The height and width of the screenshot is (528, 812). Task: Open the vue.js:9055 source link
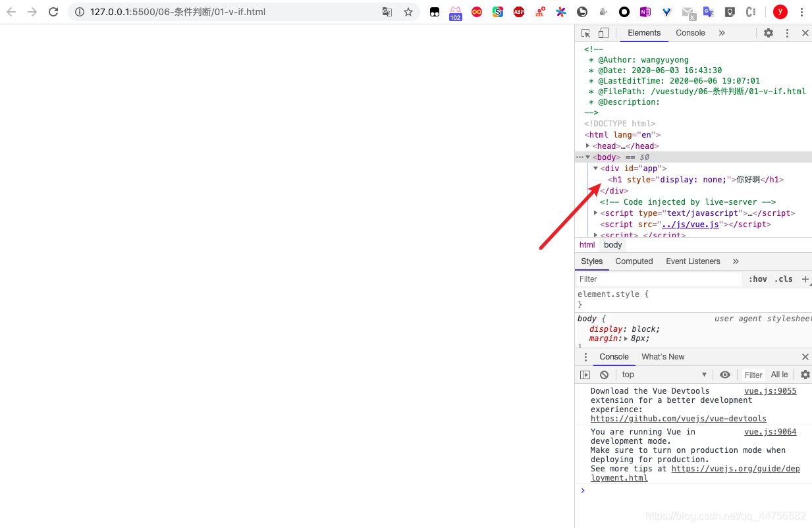(770, 391)
